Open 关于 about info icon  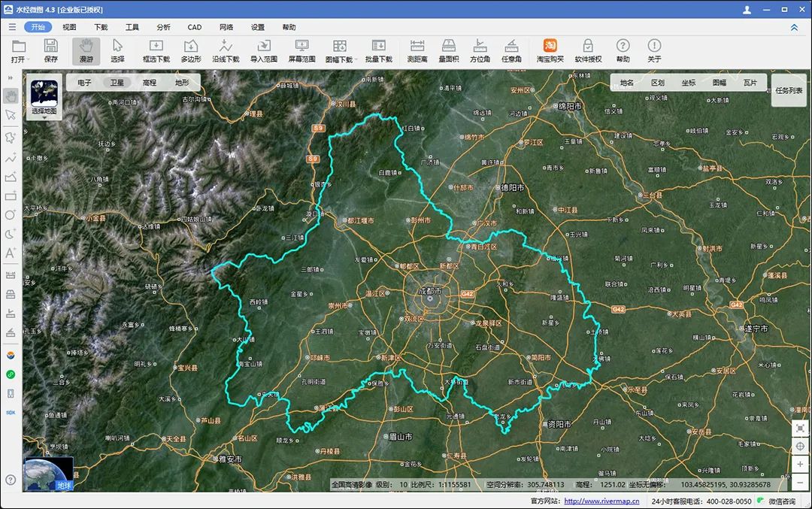[655, 51]
